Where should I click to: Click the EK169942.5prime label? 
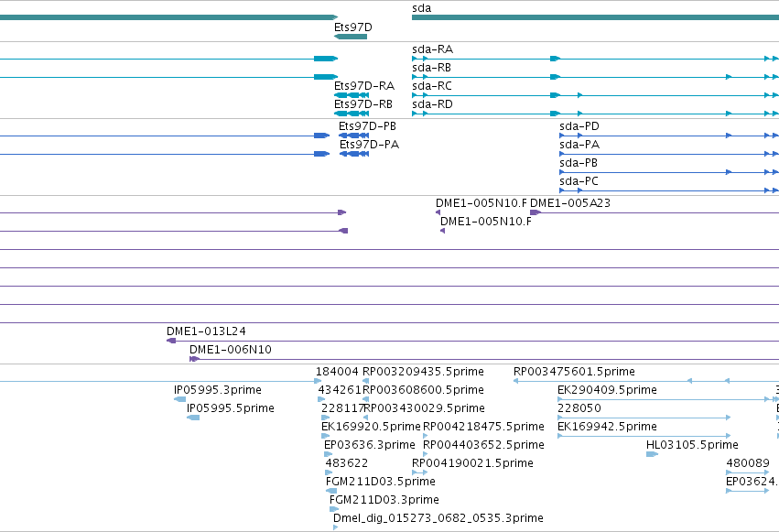click(x=607, y=427)
